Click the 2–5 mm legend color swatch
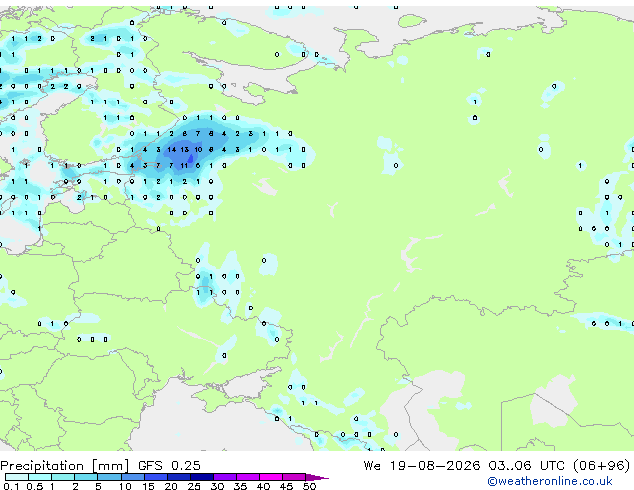The image size is (634, 490). (86, 477)
